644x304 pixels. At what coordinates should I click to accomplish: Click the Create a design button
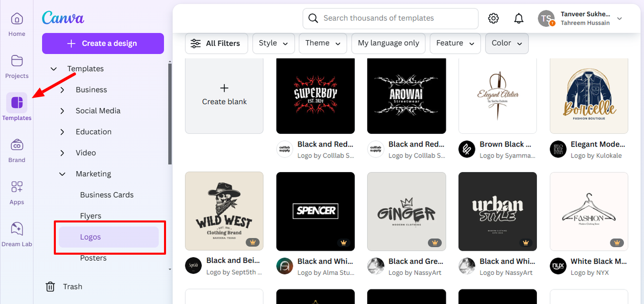click(x=103, y=43)
